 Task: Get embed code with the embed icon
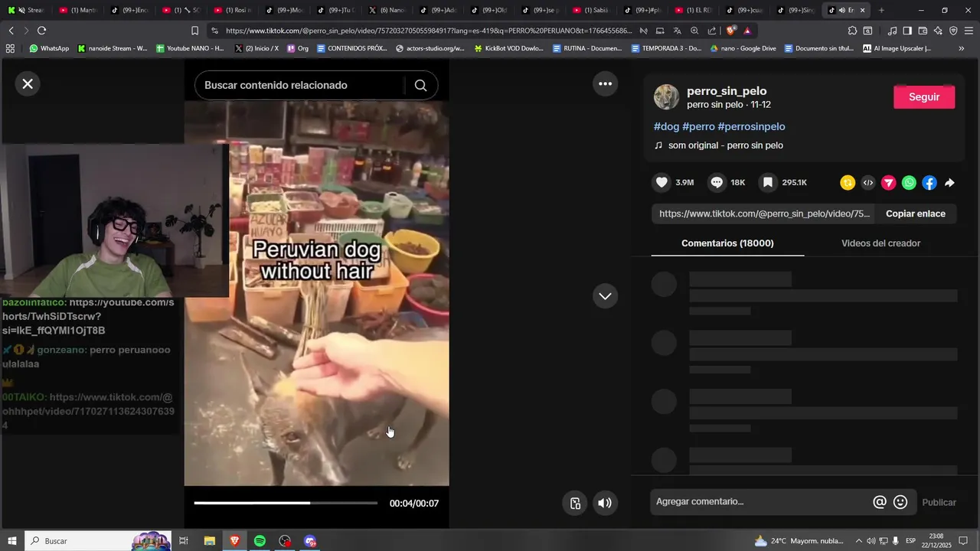click(x=868, y=183)
